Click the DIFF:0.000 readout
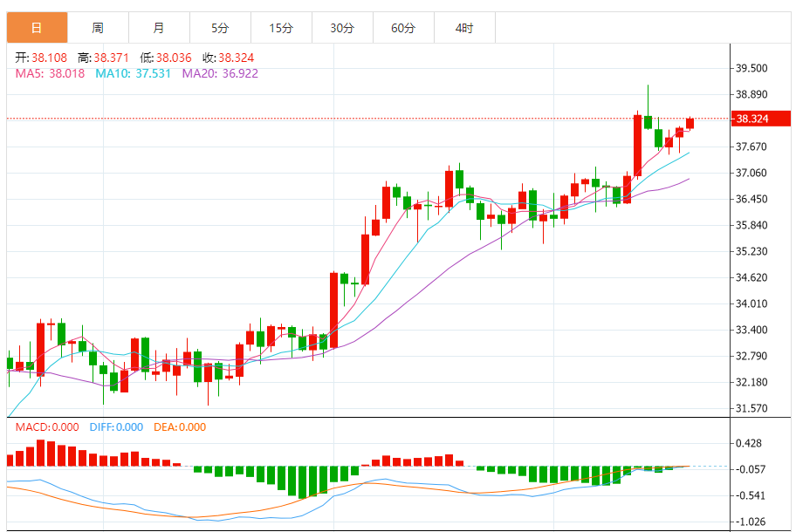This screenshot has height=532, width=796. [x=116, y=427]
